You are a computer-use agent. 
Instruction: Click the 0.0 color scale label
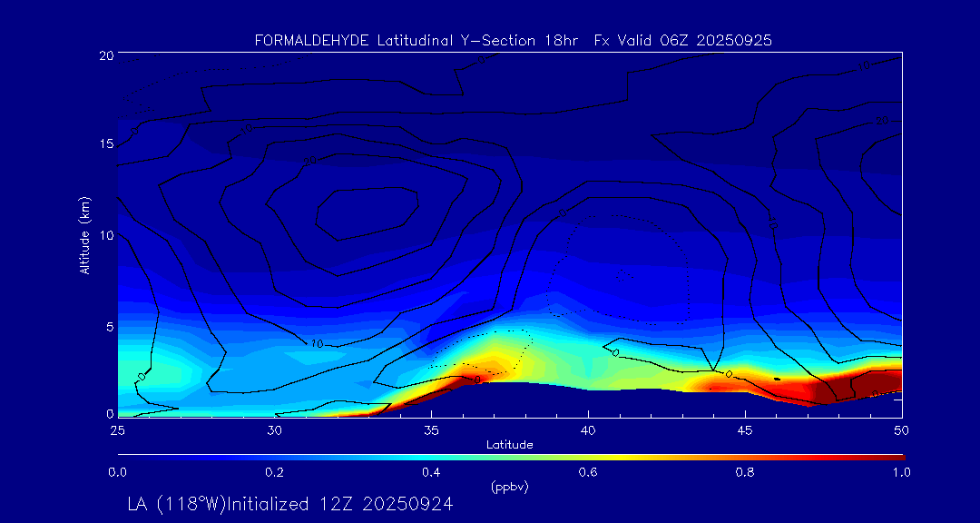(117, 472)
